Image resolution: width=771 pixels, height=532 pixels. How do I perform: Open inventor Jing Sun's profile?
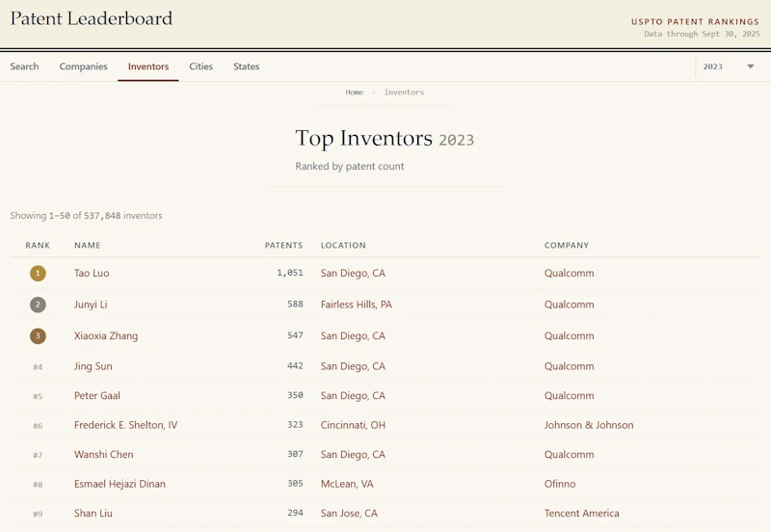(93, 366)
